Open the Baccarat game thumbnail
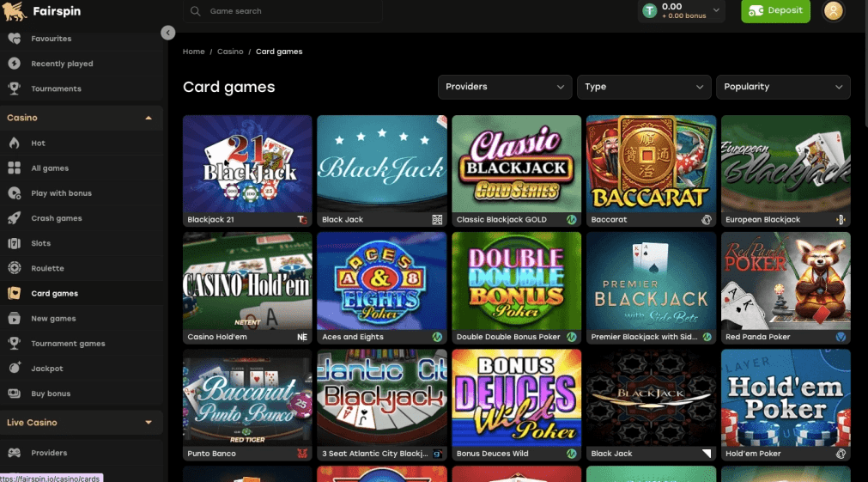 [x=651, y=164]
